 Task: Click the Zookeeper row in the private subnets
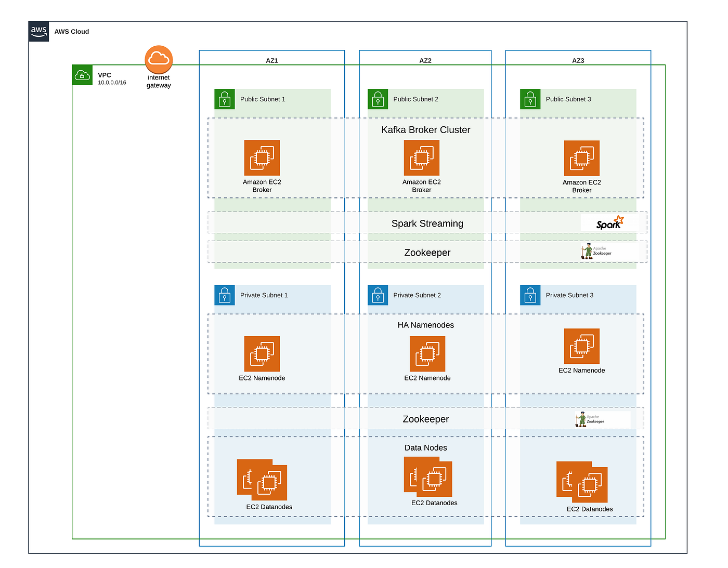pyautogui.click(x=425, y=419)
